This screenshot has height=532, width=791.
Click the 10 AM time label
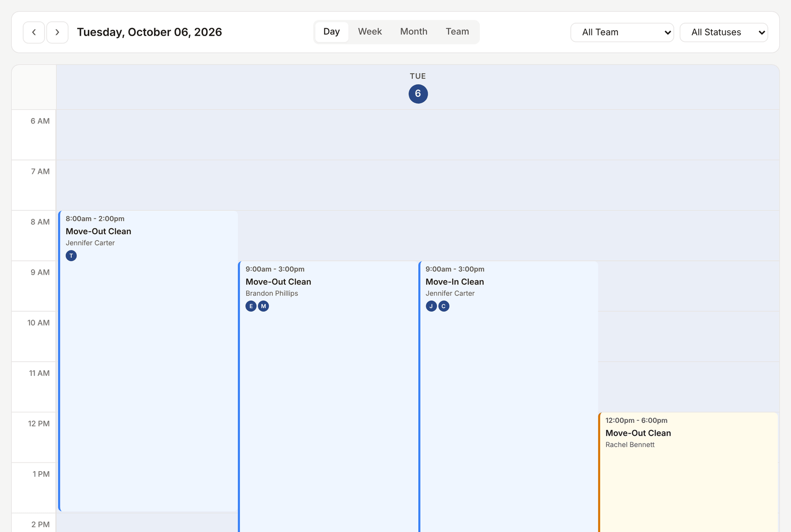pos(39,323)
